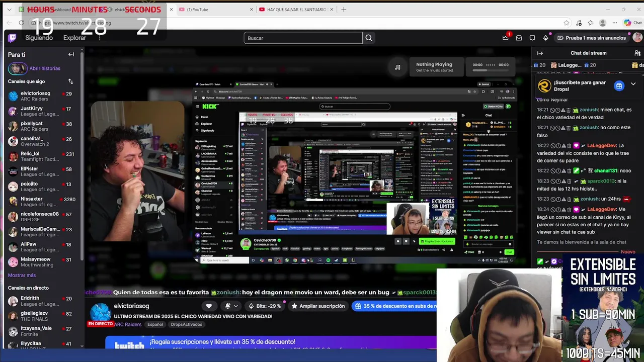Open the Drops gift icon in chat

pos(619,86)
